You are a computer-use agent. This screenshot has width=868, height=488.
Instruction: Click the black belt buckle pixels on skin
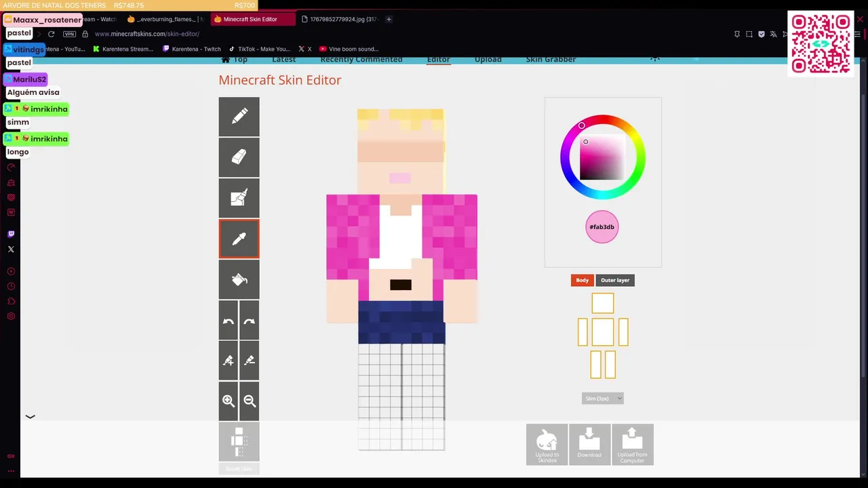[x=401, y=285]
